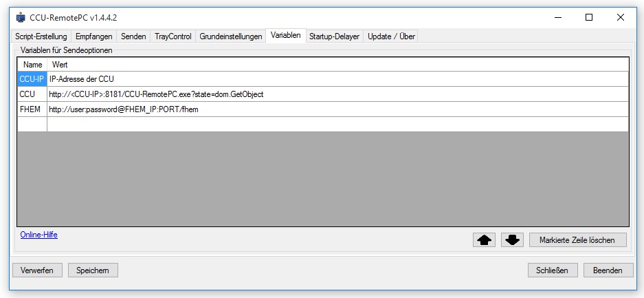Discard changes with Verwerfen button

coord(37,270)
